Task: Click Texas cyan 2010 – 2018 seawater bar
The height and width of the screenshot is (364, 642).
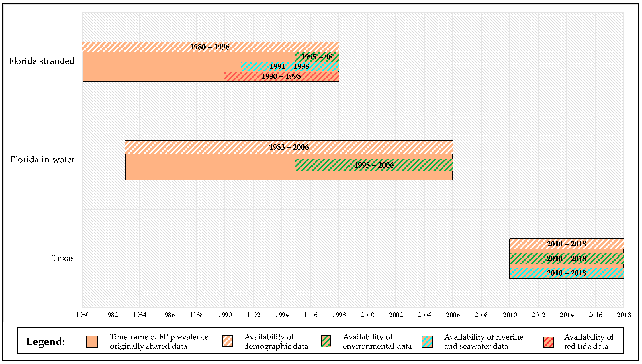Action: [566, 273]
